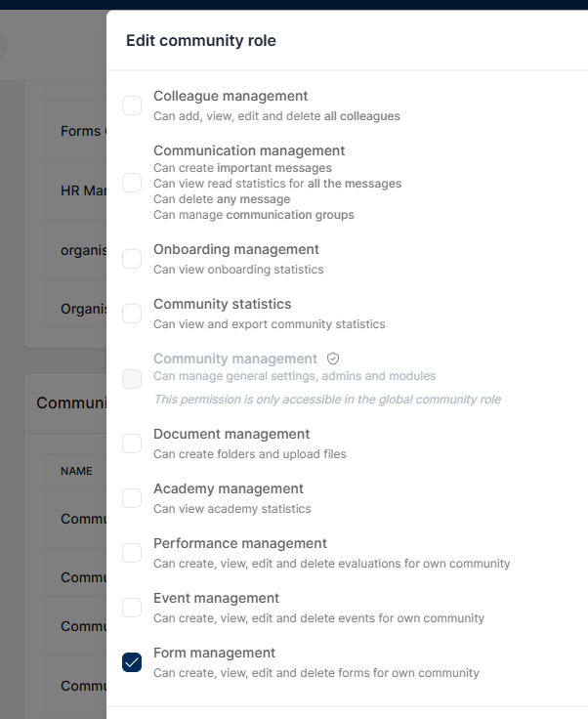The height and width of the screenshot is (719, 588).
Task: Click the NAME column header
Action: click(76, 471)
